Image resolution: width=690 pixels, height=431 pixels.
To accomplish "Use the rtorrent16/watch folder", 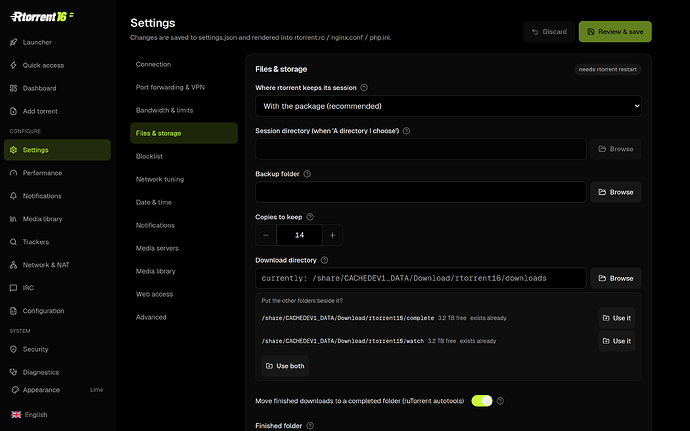I will coord(617,341).
